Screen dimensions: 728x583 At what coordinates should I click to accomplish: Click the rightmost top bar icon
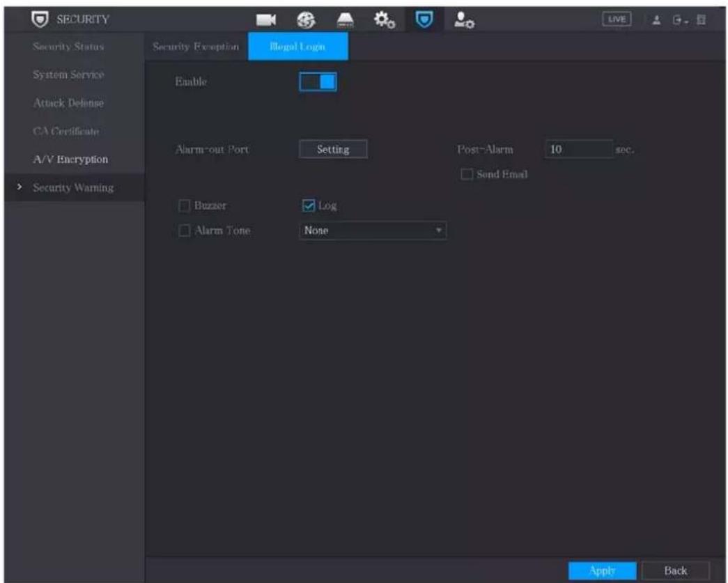pyautogui.click(x=701, y=20)
